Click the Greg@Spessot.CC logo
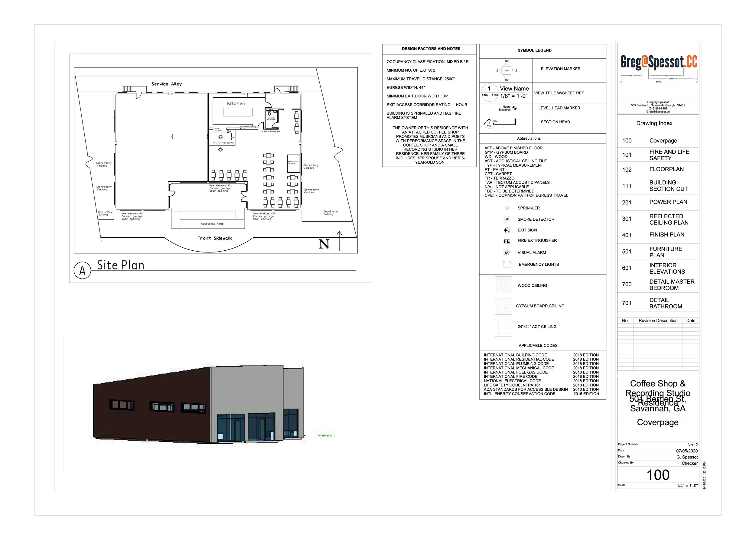This screenshot has height=540, width=756. point(659,63)
